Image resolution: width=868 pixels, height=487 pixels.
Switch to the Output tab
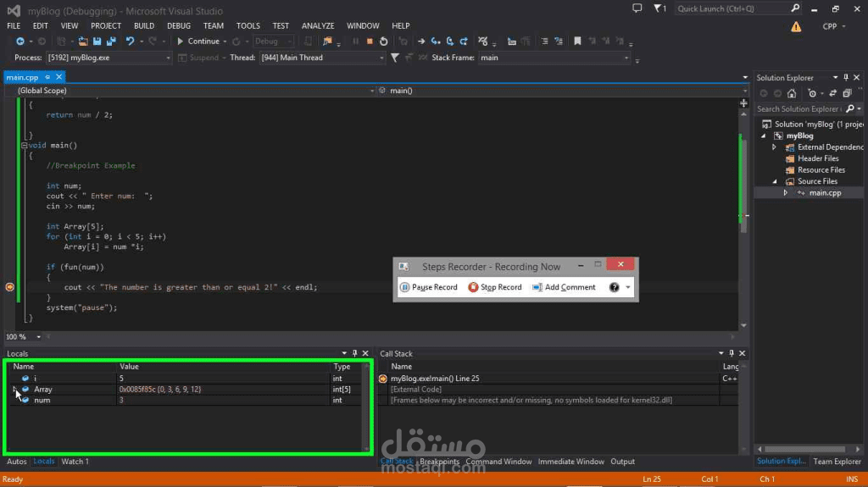[623, 461]
